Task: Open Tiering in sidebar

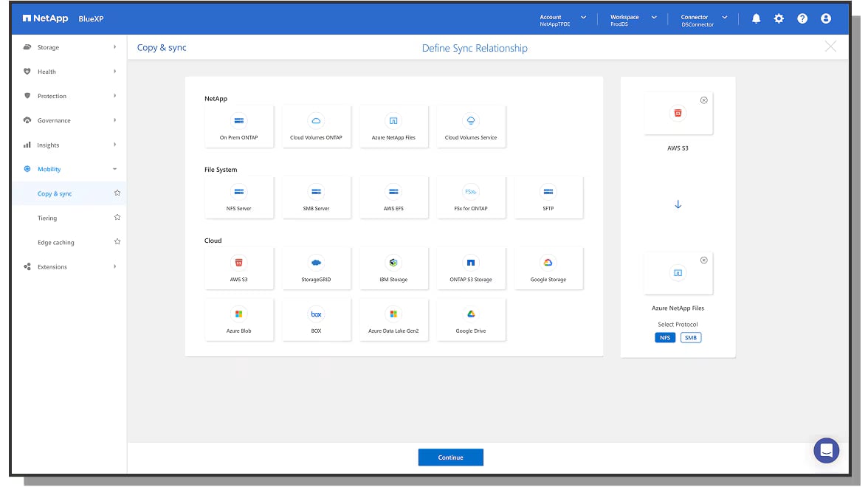Action: pos(47,218)
